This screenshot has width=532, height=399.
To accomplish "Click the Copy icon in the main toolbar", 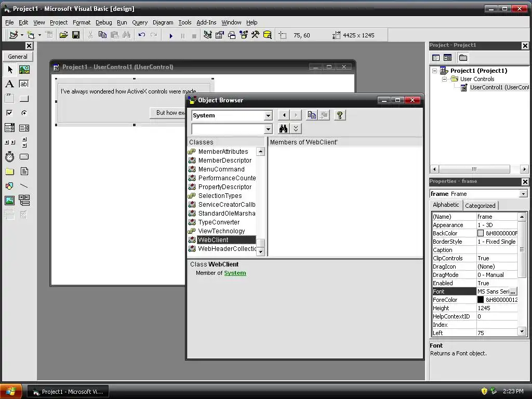I will pyautogui.click(x=102, y=35).
